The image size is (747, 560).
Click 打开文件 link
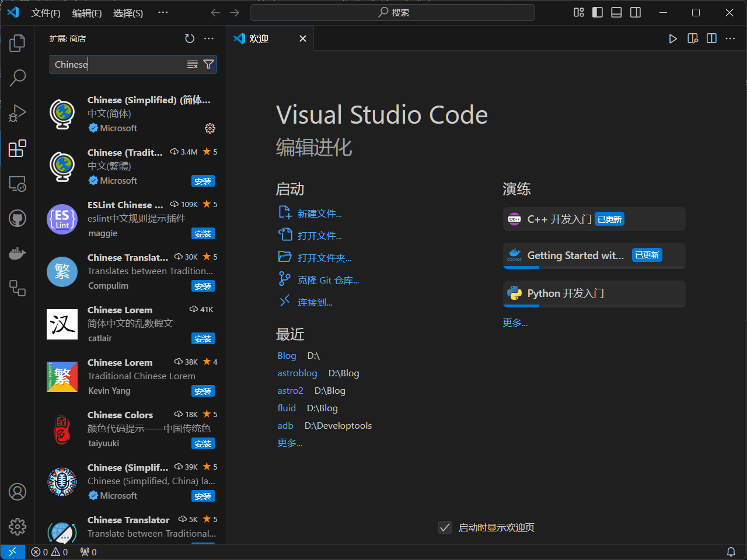tap(320, 236)
